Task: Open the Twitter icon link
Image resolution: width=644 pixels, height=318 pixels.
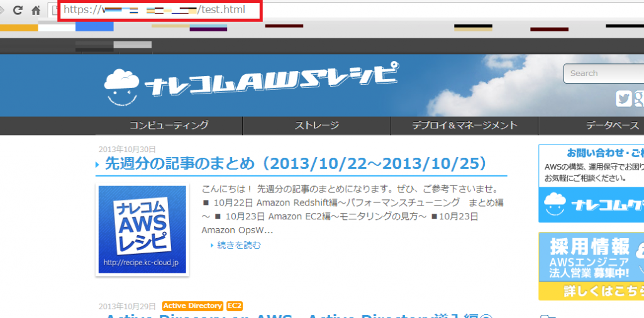Action: tap(623, 99)
